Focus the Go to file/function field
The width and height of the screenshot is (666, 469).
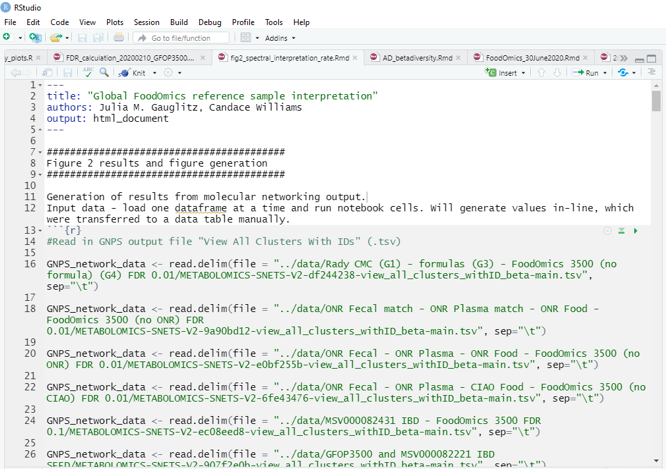(x=181, y=38)
